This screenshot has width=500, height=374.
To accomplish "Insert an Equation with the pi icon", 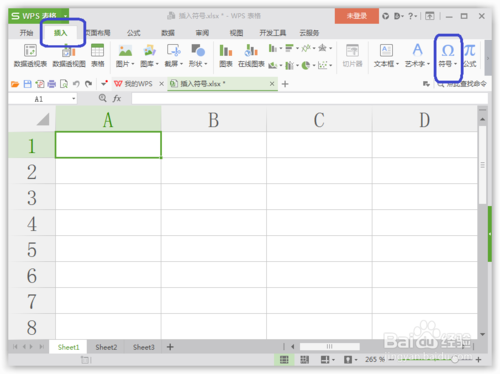I will [x=470, y=55].
